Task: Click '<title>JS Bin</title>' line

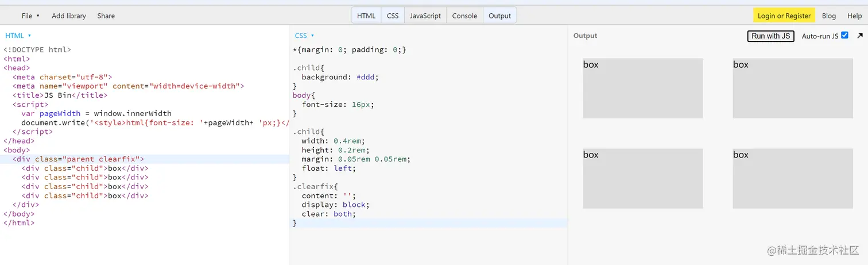Action: pos(60,95)
